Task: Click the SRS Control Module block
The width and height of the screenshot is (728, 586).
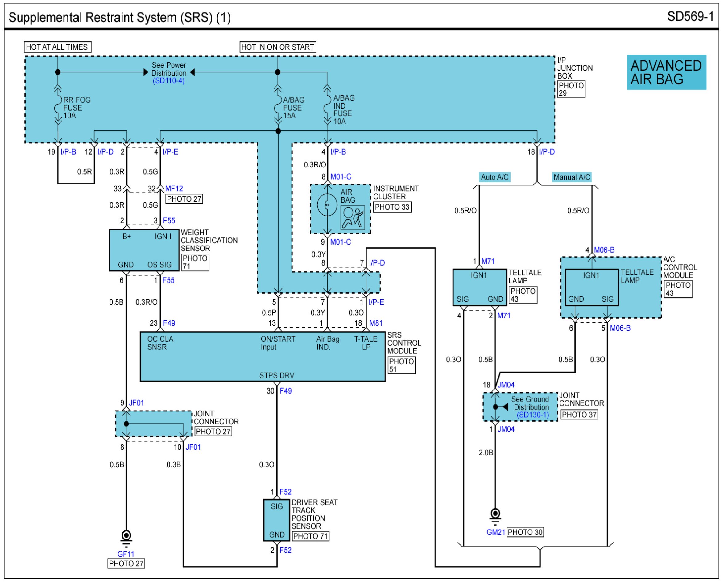Action: (x=263, y=357)
